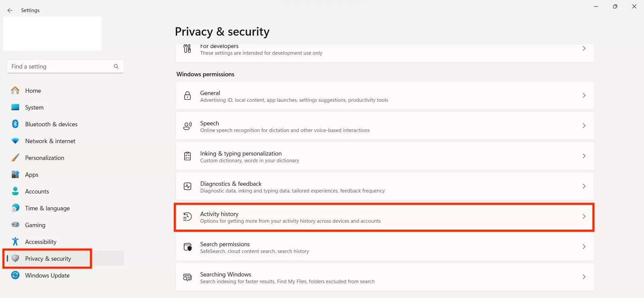Open the System settings section
The width and height of the screenshot is (644, 298).
coord(34,108)
